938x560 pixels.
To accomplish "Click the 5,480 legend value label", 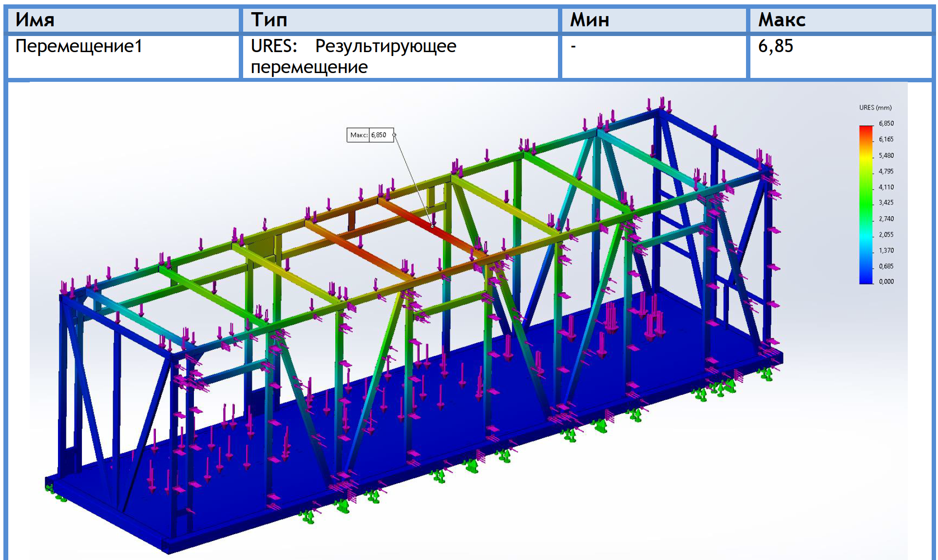I will [x=886, y=156].
